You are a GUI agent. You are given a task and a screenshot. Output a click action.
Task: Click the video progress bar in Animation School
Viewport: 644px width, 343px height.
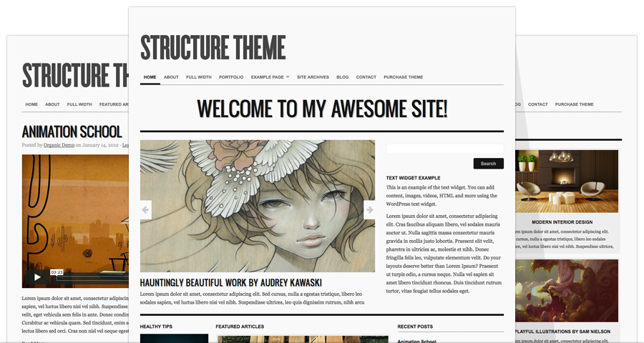pos(92,278)
